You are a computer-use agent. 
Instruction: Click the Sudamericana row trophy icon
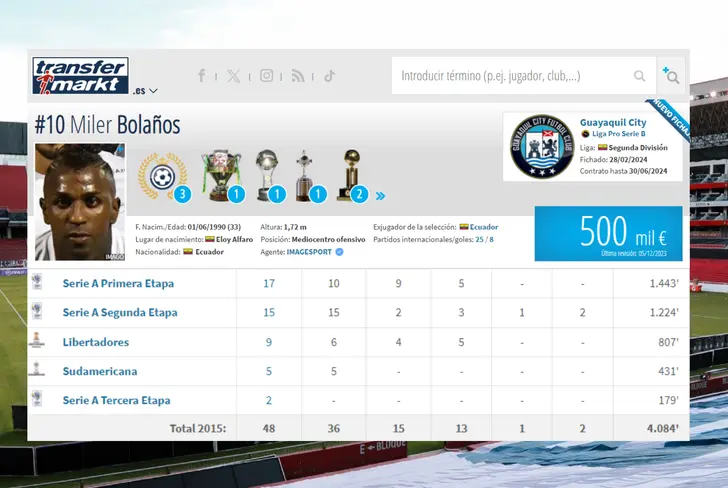pyautogui.click(x=37, y=369)
